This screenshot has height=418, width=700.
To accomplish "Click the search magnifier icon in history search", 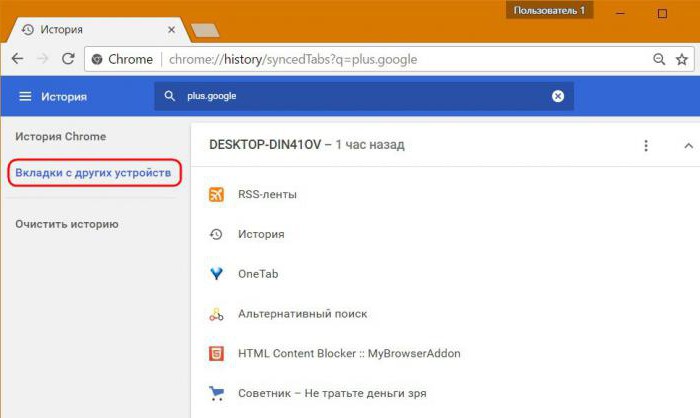I will click(x=169, y=96).
